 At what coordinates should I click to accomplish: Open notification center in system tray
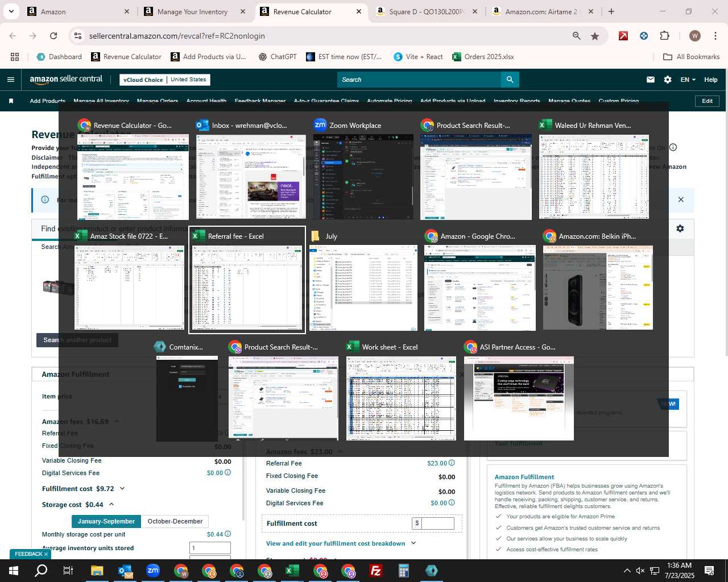709,571
